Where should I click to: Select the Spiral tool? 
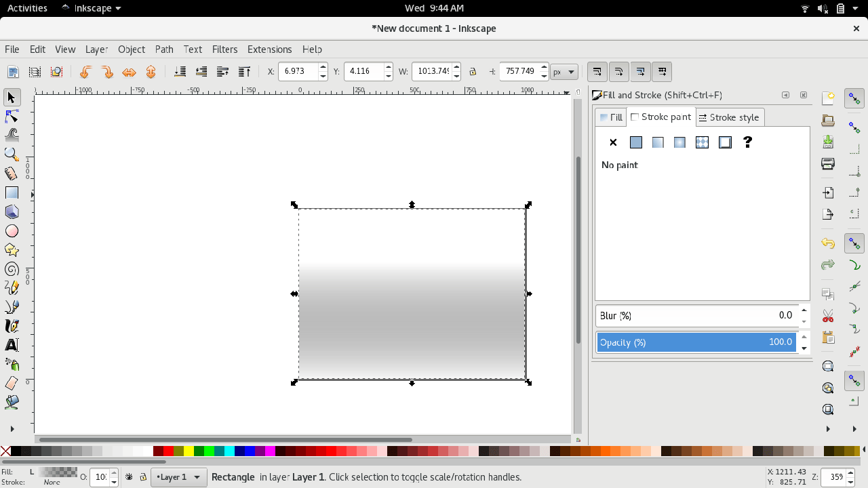(12, 269)
